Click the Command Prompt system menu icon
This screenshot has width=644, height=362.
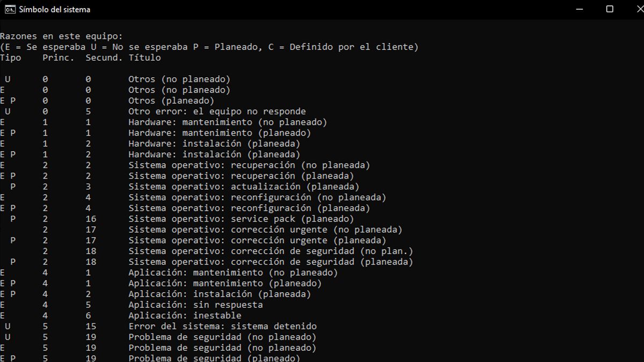(10, 9)
